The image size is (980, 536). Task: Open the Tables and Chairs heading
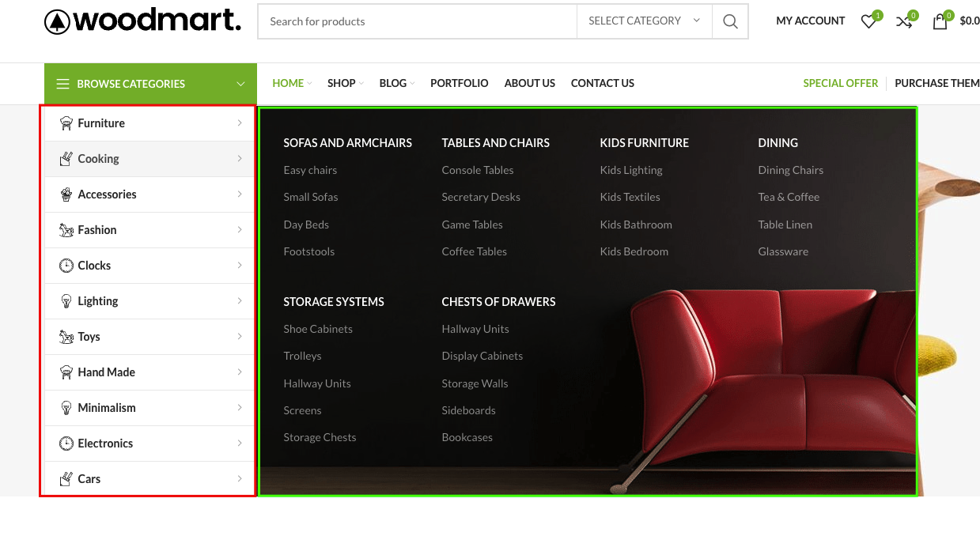point(496,143)
